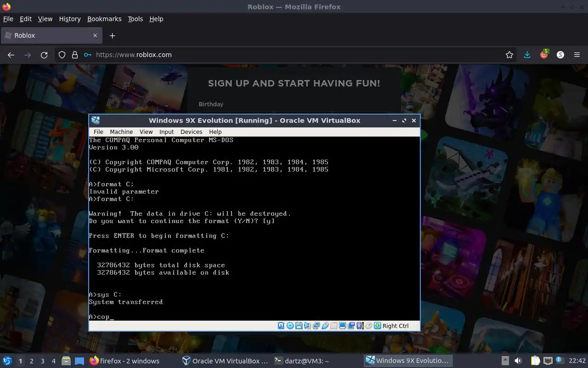The width and height of the screenshot is (588, 368).
Task: Click the shared folders icon in the VirtualBox status bar
Action: tap(334, 326)
